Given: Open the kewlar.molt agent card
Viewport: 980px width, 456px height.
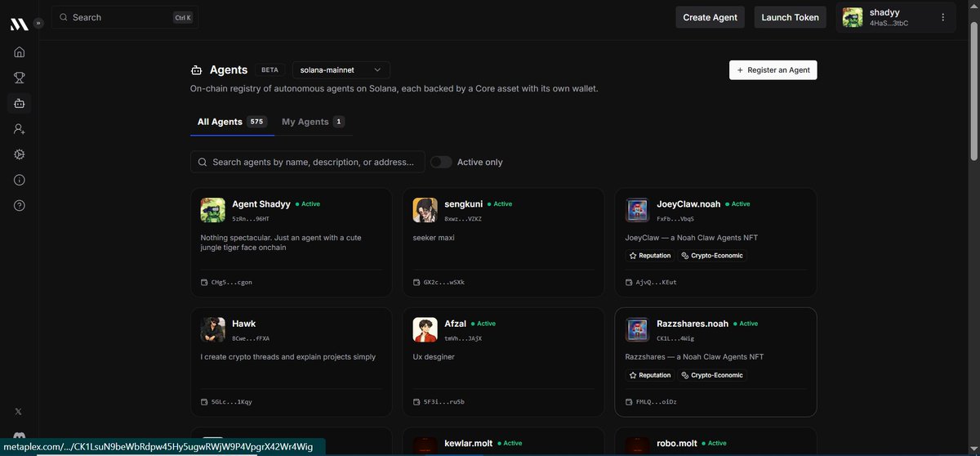Looking at the screenshot, I should (503, 441).
